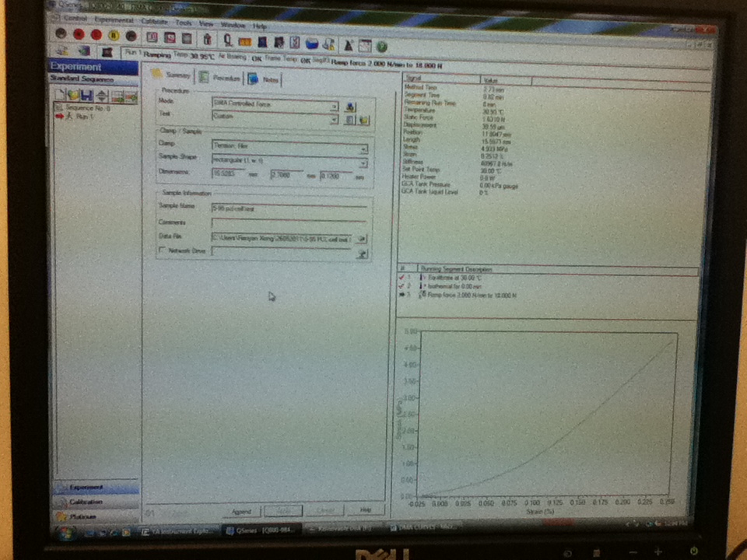
Task: Click the Signal column header
Action: click(441, 78)
